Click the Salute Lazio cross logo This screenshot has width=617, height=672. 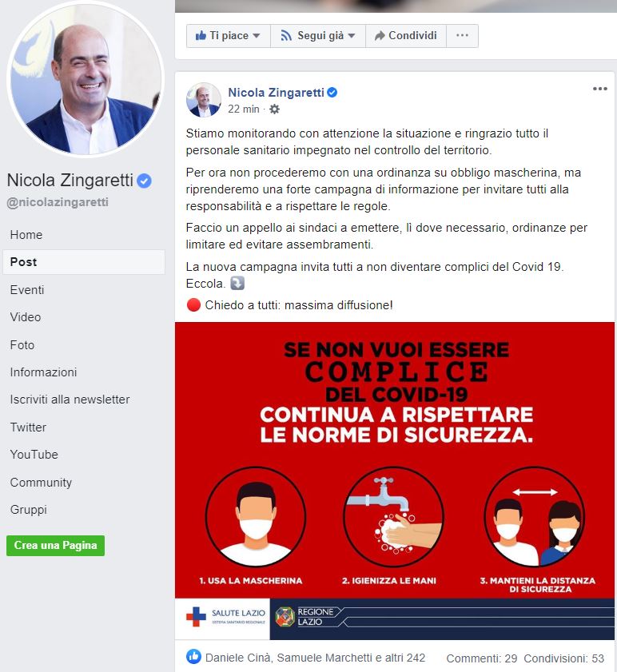(x=196, y=617)
